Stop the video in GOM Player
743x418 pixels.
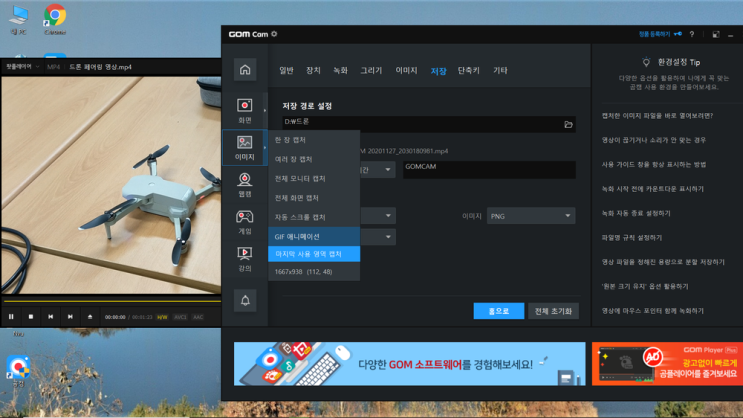(31, 317)
